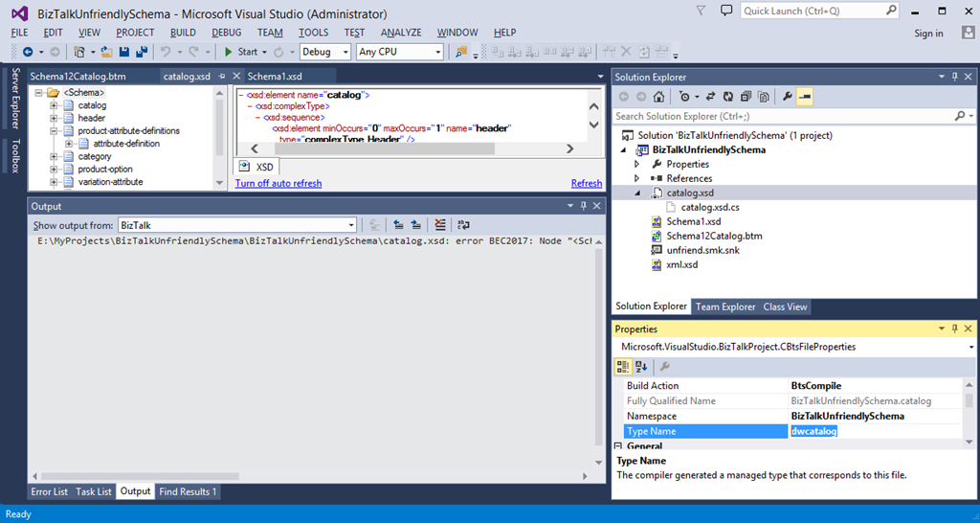Click the Refresh link in XSD view

[x=587, y=183]
